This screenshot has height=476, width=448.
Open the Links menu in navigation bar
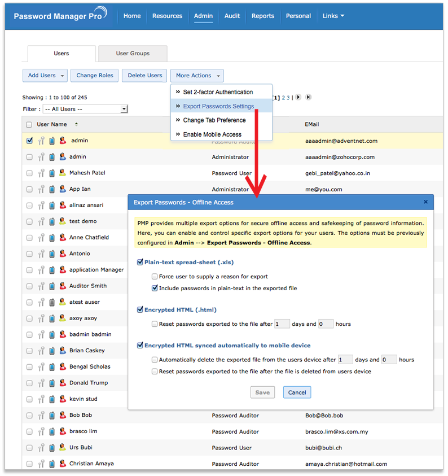pyautogui.click(x=333, y=16)
